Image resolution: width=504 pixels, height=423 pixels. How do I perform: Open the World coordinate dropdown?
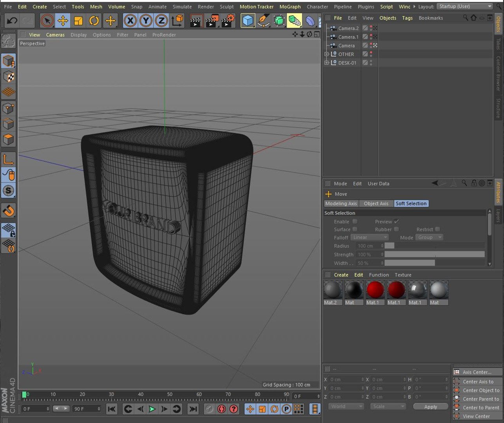click(346, 407)
